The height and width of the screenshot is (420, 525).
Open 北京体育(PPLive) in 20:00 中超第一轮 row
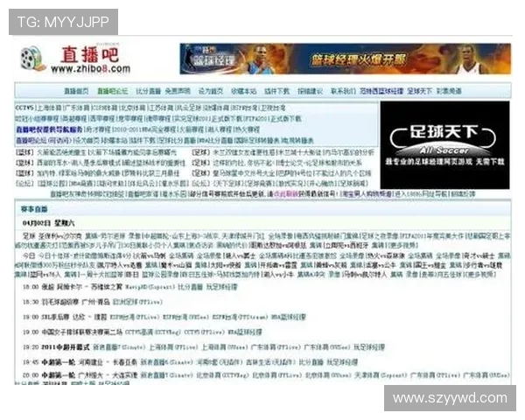click(277, 375)
